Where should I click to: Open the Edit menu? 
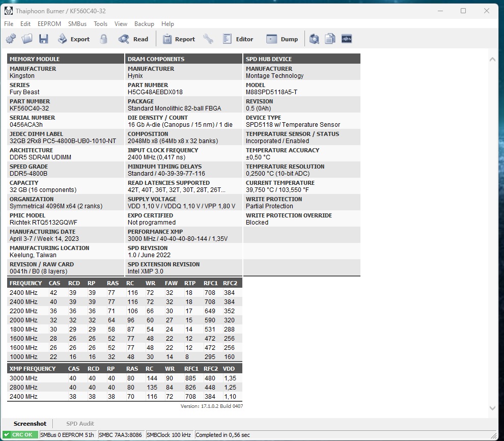[25, 24]
